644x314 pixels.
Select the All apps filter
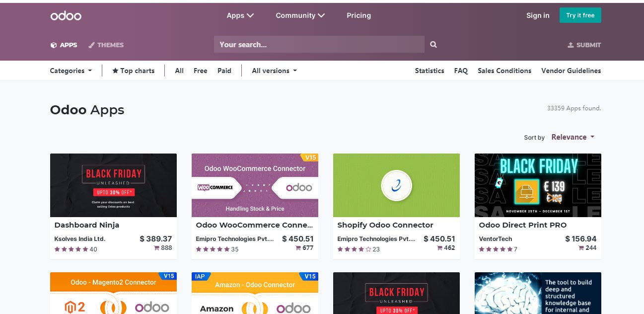[179, 71]
